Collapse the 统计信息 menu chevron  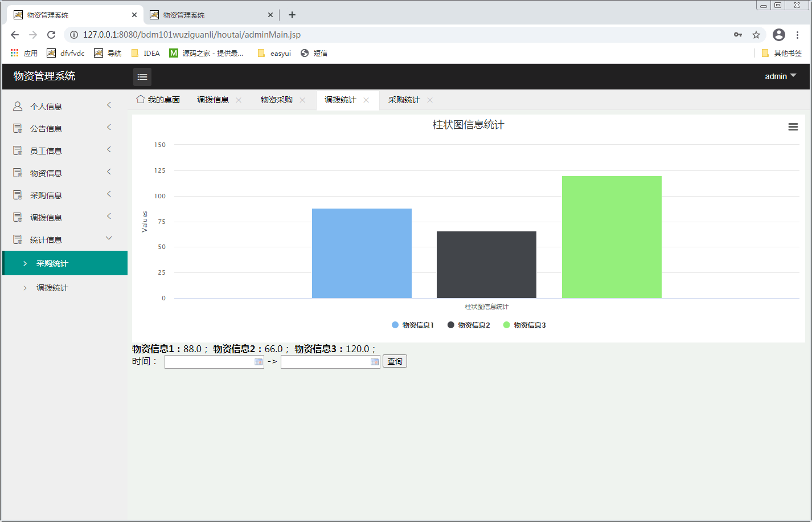109,238
